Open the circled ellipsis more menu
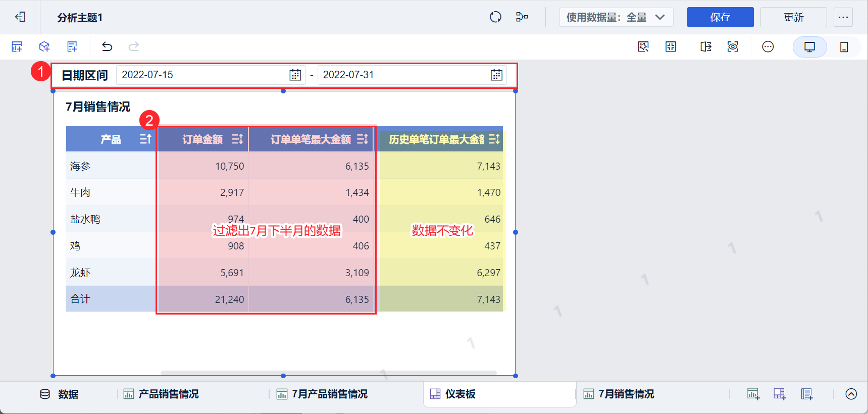 768,47
